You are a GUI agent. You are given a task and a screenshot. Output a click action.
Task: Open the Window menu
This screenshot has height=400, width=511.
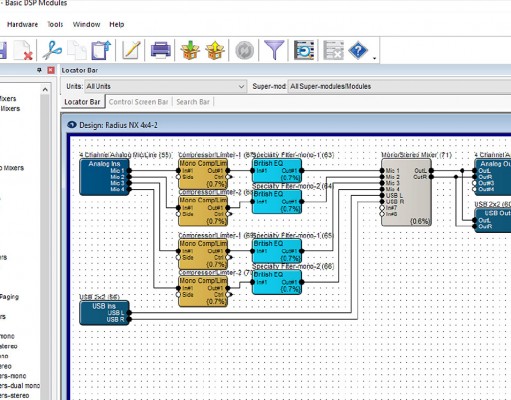(x=87, y=24)
